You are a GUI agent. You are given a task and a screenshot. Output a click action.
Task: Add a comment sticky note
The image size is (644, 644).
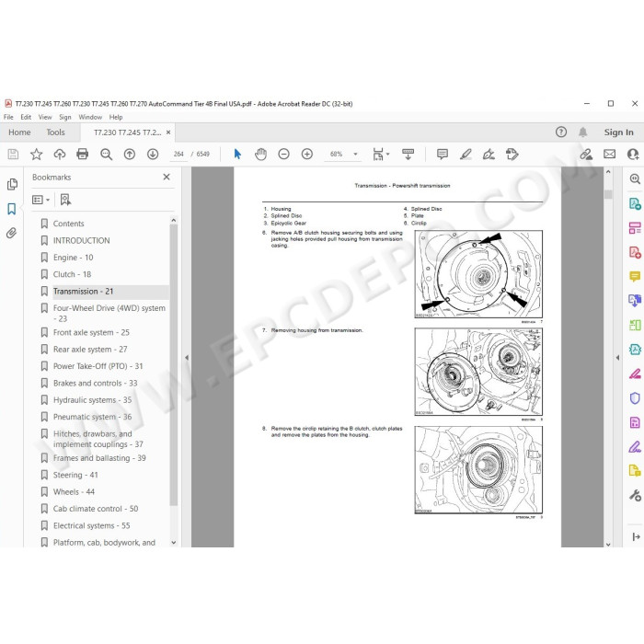tap(443, 154)
